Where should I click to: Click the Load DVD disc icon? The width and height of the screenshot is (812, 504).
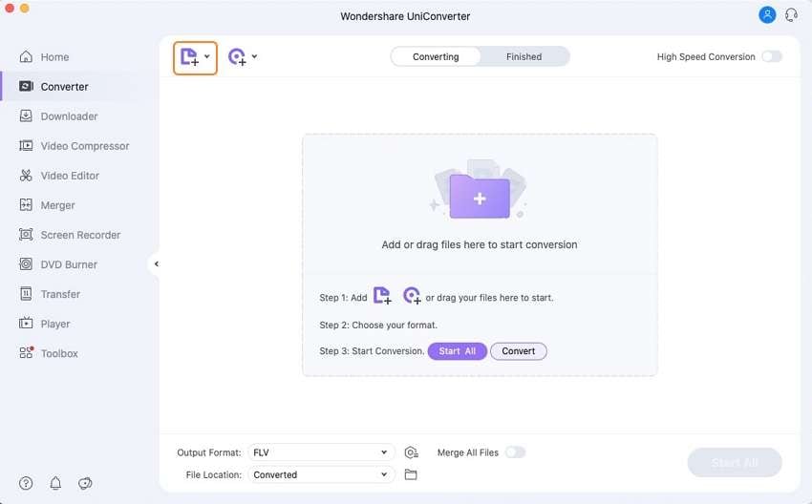coord(237,57)
